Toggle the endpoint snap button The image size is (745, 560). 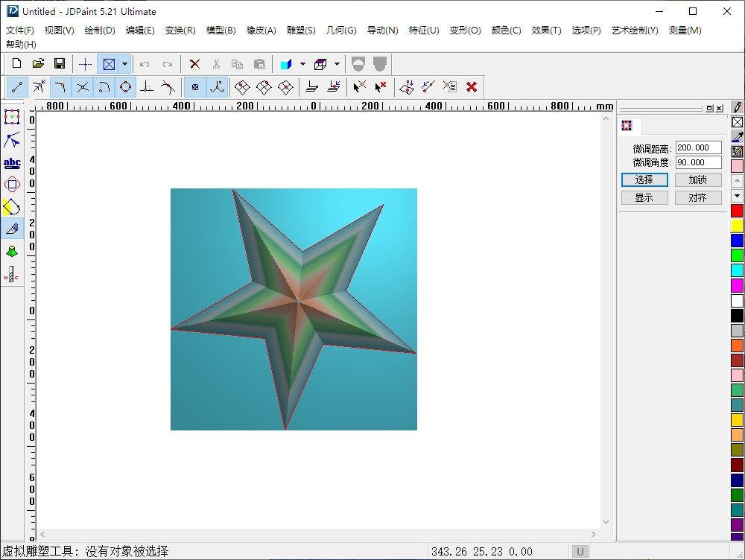17,87
